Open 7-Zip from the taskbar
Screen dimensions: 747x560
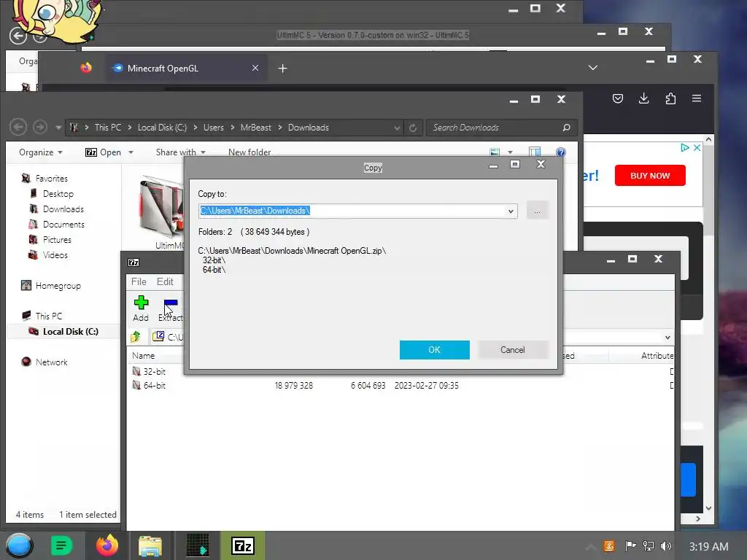point(243,545)
